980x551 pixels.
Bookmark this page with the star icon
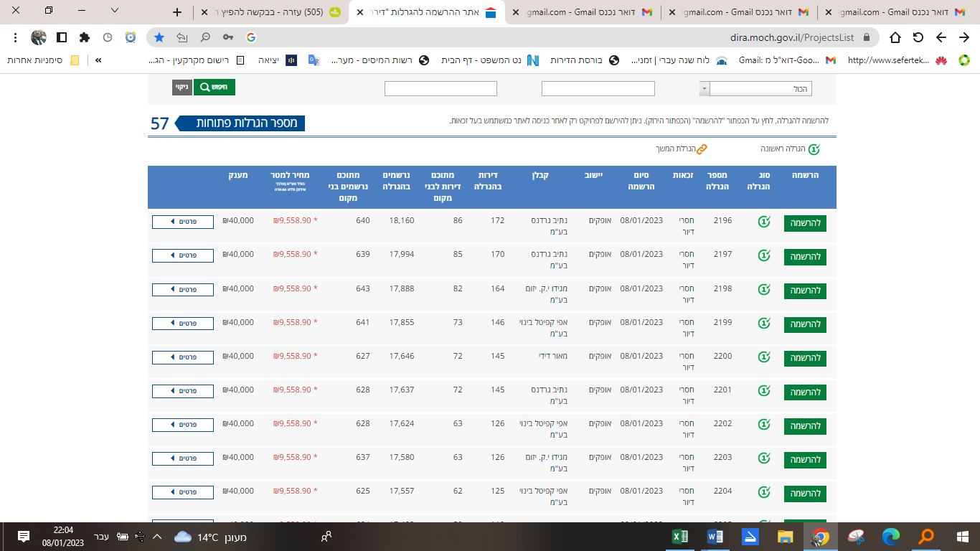click(x=159, y=37)
